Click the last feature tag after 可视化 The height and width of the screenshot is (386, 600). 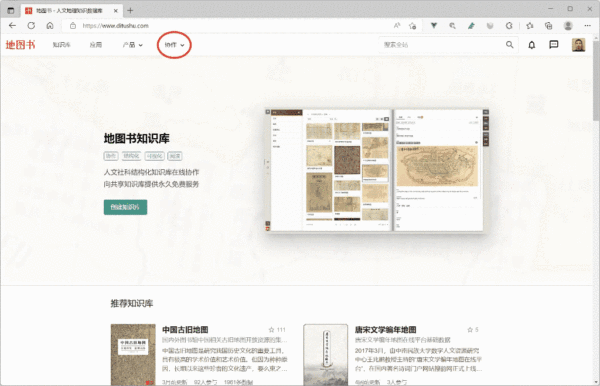point(175,156)
